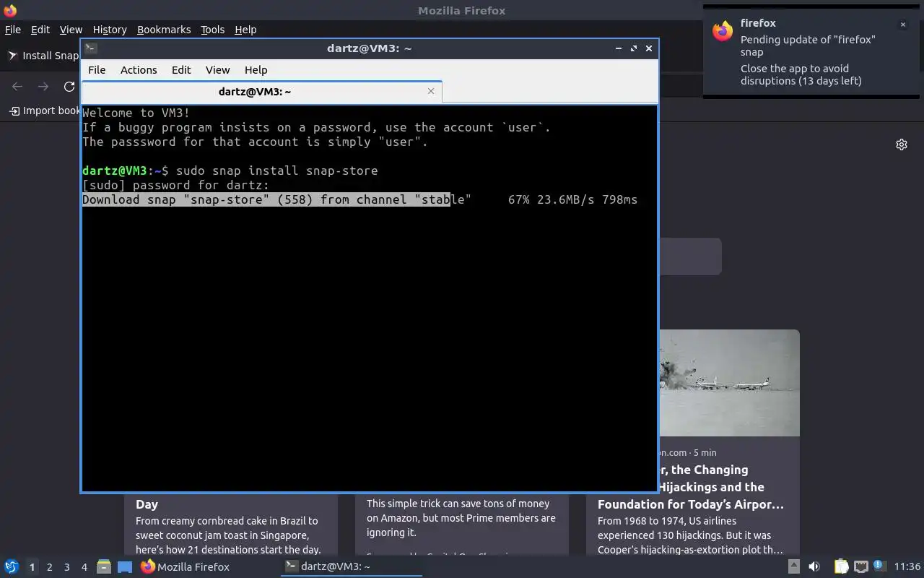
Task: Open new tab page settings gear
Action: coord(902,144)
